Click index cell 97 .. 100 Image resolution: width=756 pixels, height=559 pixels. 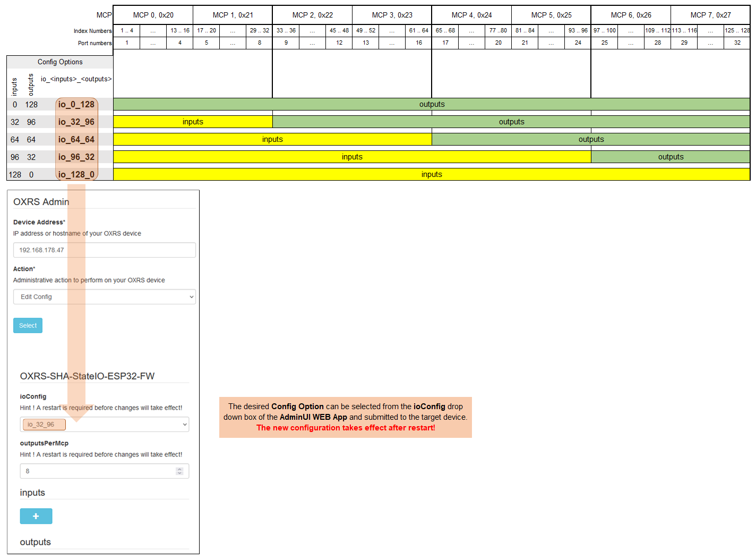[605, 30]
